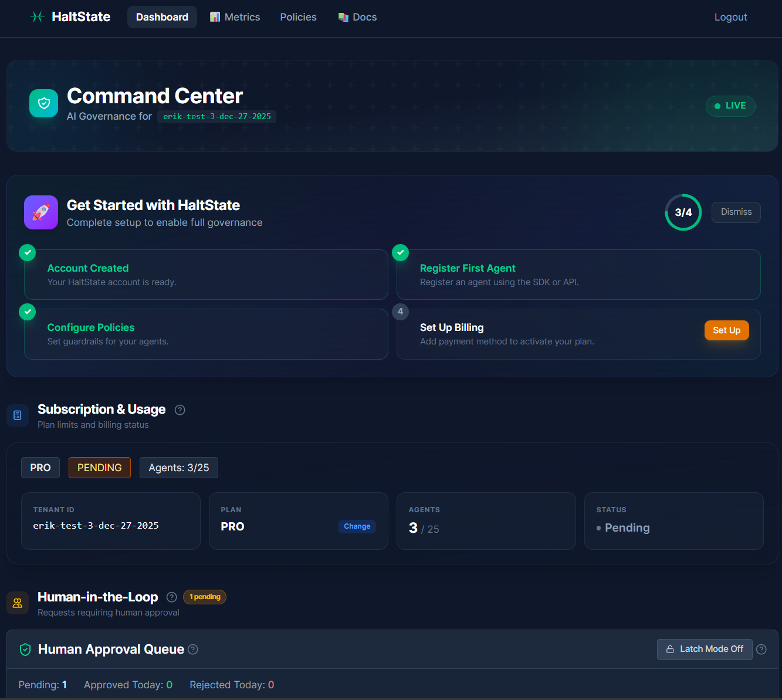Open the help tooltip beside Human Approval Queue

(x=193, y=649)
